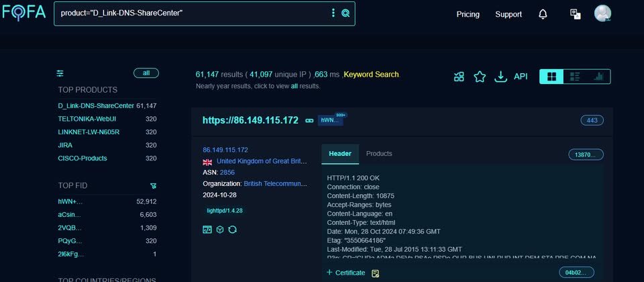Click British Telecommun... organization link
Viewport: 644px width, 282px height.
tap(275, 184)
